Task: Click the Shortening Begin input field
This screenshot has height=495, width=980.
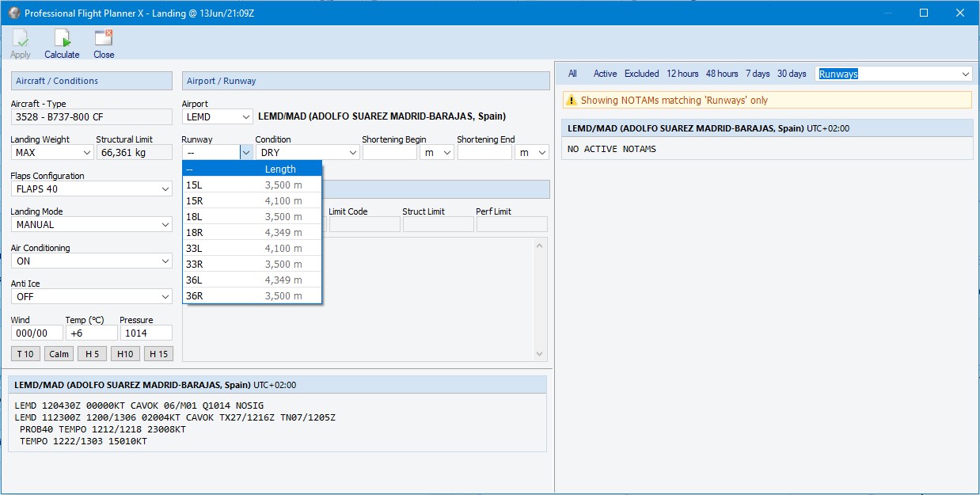Action: [x=389, y=153]
